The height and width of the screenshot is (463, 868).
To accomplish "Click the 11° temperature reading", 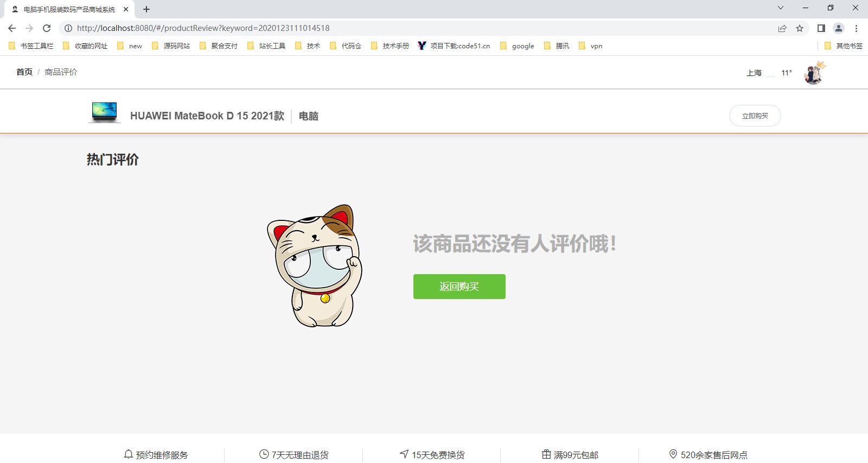I will pos(787,73).
